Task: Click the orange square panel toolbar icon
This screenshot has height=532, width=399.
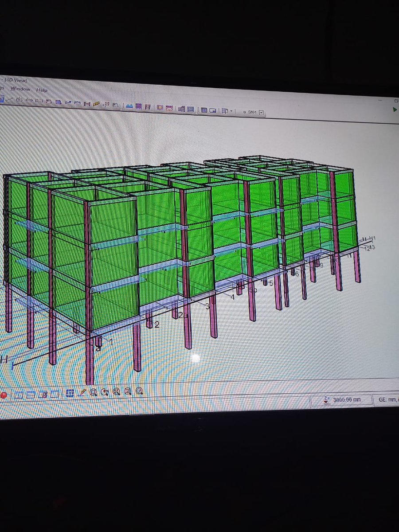Action: click(160, 107)
